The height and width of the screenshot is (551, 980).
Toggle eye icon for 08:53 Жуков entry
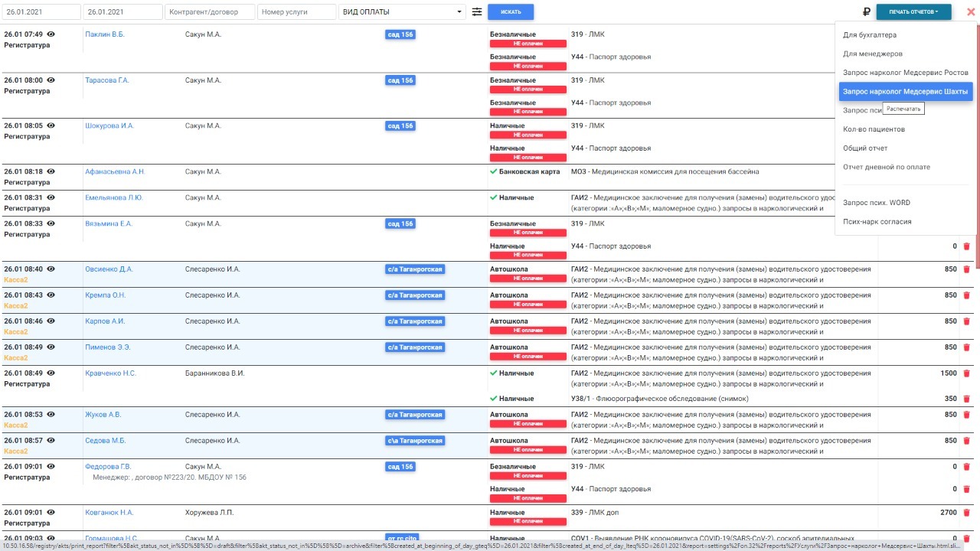pos(51,415)
